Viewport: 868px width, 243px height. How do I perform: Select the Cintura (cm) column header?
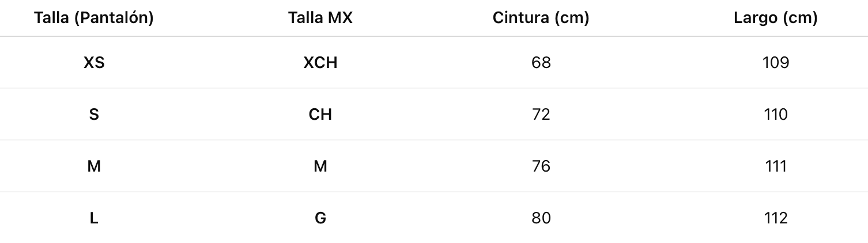click(x=541, y=18)
